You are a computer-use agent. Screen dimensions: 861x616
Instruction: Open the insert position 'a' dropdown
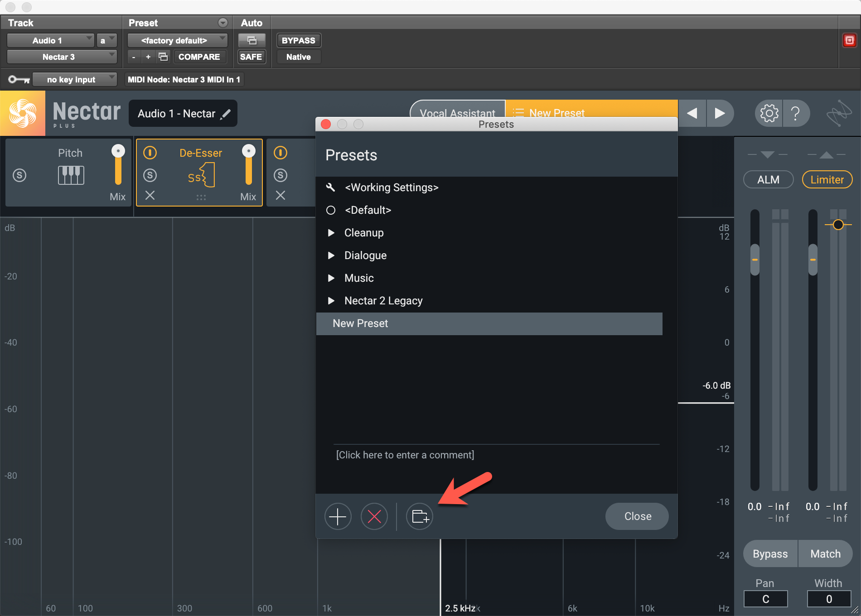107,40
